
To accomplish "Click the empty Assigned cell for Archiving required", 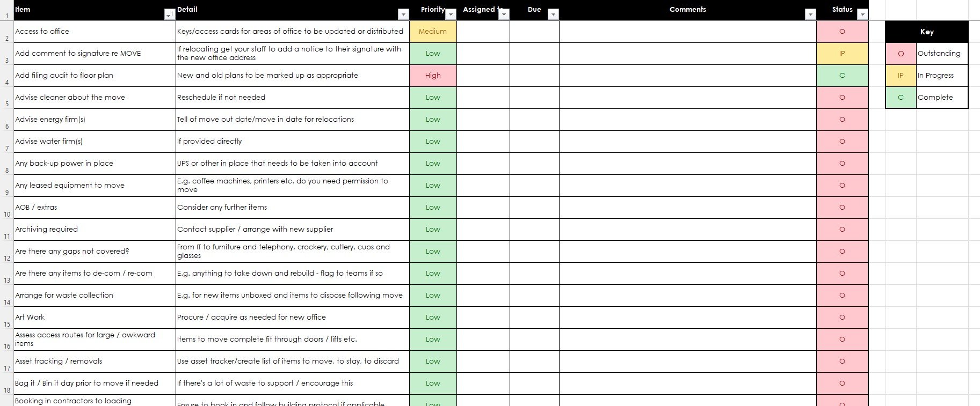I will click(x=483, y=230).
